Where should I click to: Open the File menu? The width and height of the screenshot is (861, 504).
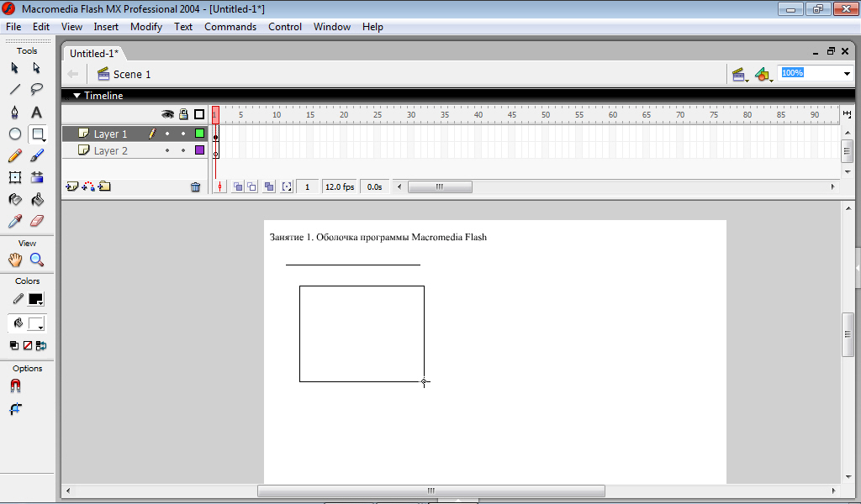[x=13, y=27]
